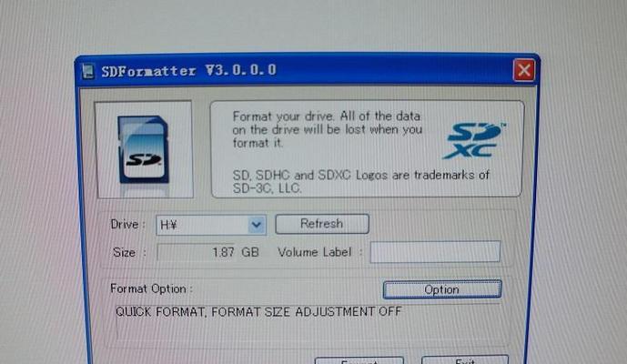Click the 'Format your drive' warning text
The height and width of the screenshot is (364, 627).
327,129
